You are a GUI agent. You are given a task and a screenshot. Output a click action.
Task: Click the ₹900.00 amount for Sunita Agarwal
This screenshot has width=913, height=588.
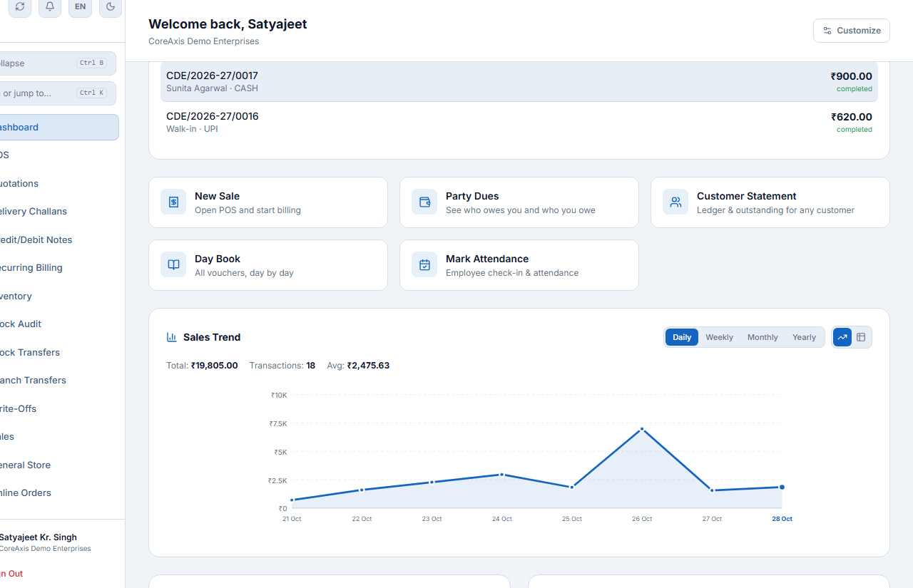point(851,76)
